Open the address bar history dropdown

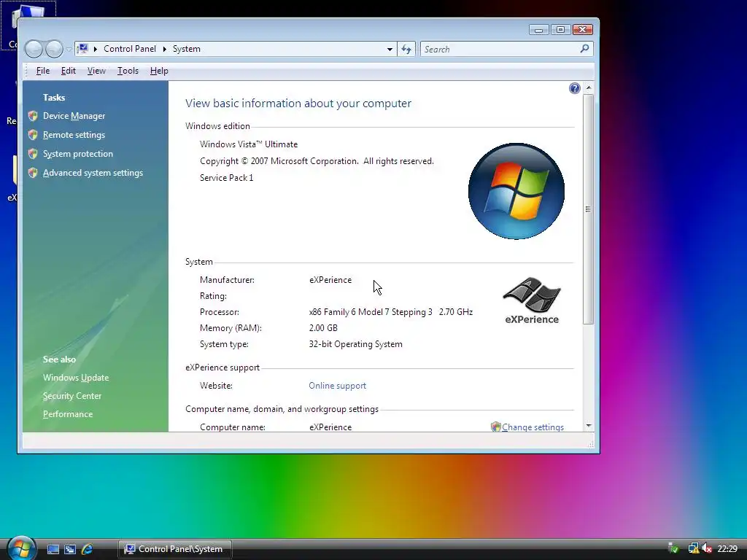390,49
